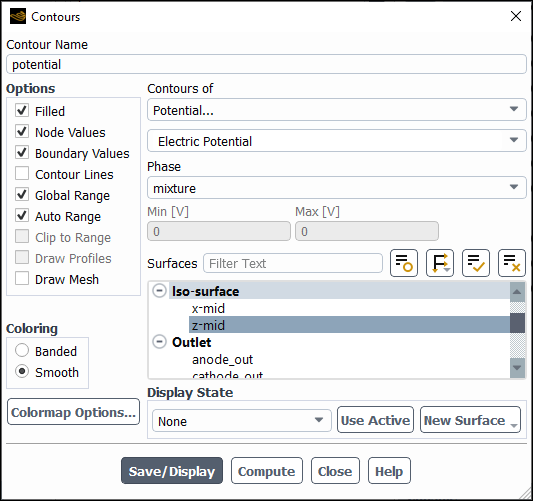Uncheck the Filled option

click(x=22, y=110)
